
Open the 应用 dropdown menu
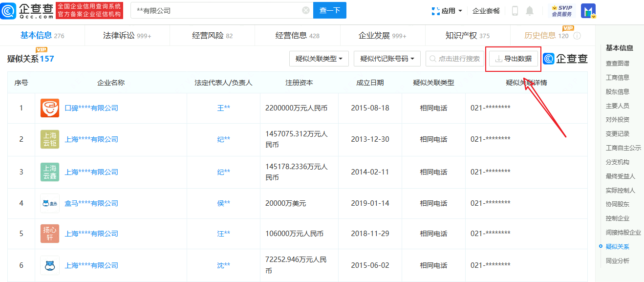[447, 11]
